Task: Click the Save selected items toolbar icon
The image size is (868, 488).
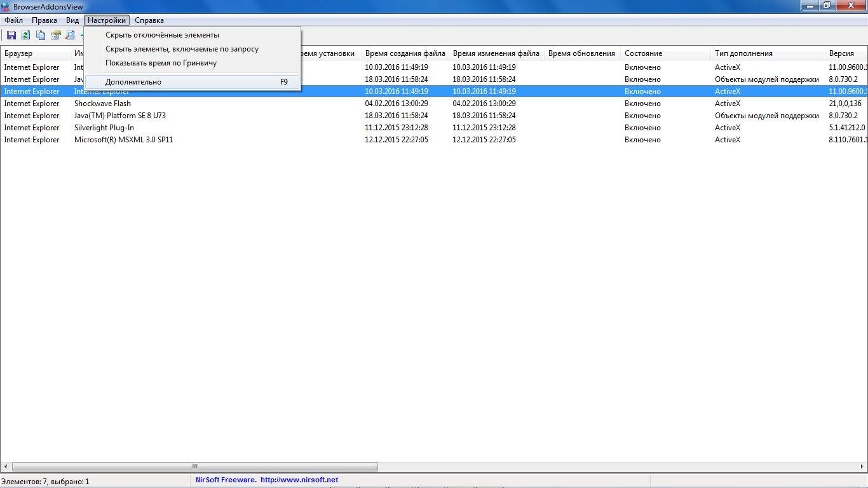Action: (x=11, y=36)
